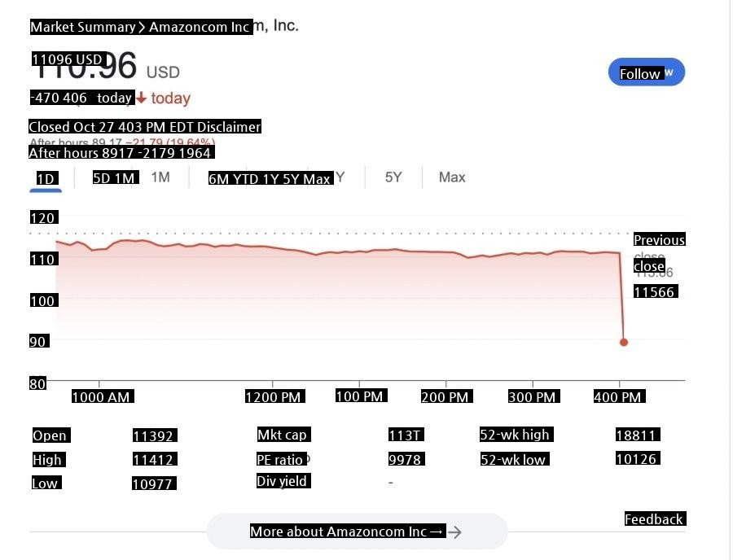Open More about Amazon.com Inc link
The width and height of the screenshot is (733, 560).
click(347, 532)
